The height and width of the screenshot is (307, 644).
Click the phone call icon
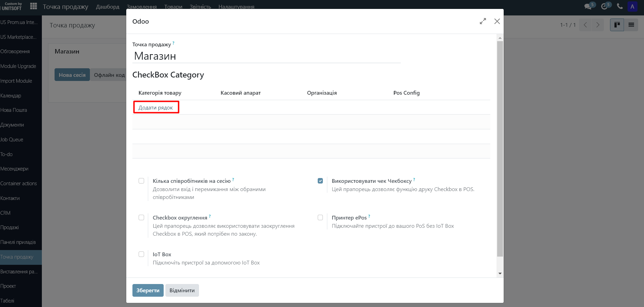point(620,6)
